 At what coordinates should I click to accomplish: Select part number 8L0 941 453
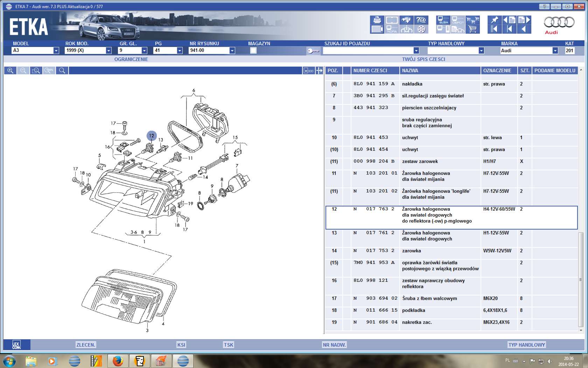tap(371, 137)
